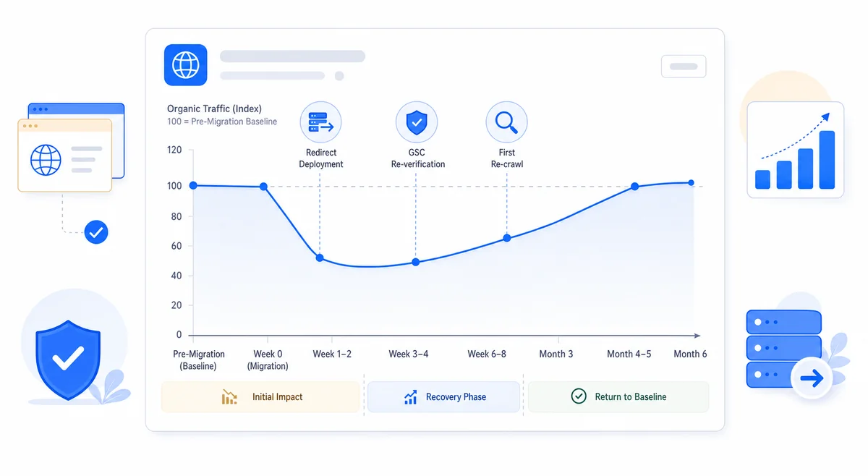Click the rising chart icon in Recovery Phase
Image resolution: width=868 pixels, height=476 pixels.
(410, 396)
